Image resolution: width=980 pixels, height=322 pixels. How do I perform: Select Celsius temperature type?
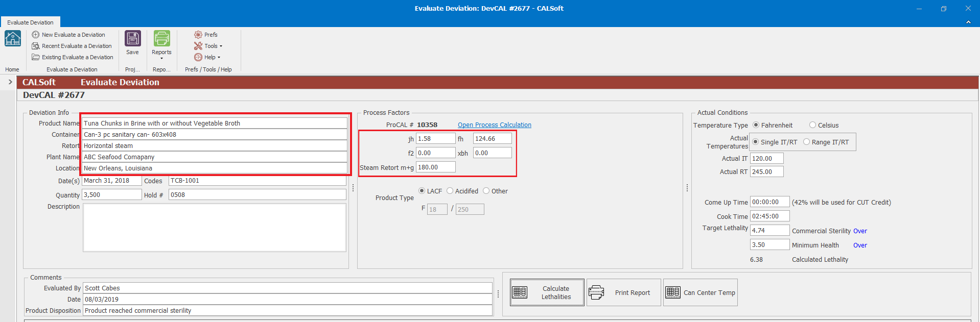812,125
